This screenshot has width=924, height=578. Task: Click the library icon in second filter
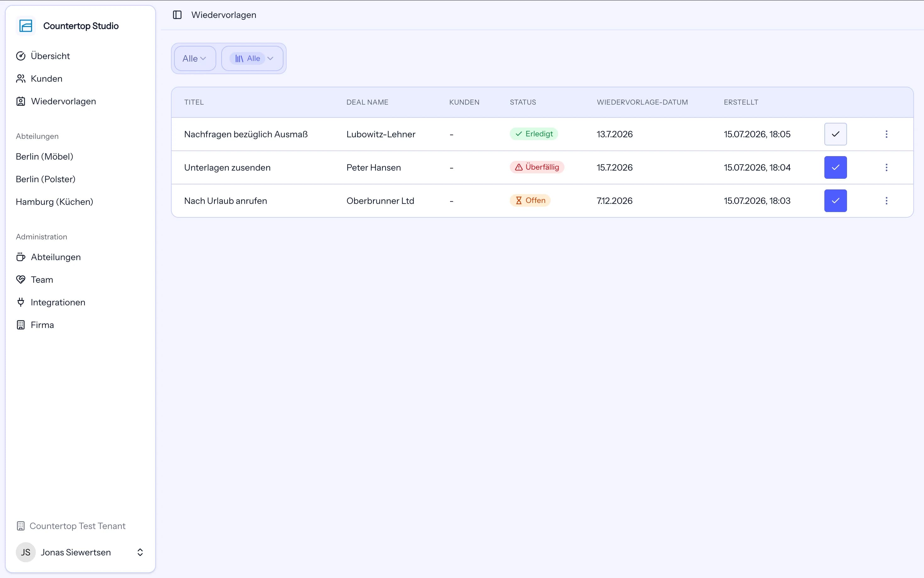(239, 58)
